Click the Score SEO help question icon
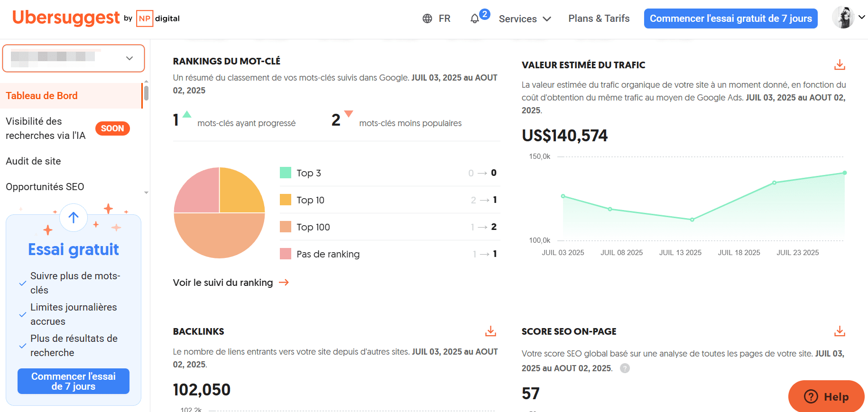868x412 pixels. click(625, 368)
